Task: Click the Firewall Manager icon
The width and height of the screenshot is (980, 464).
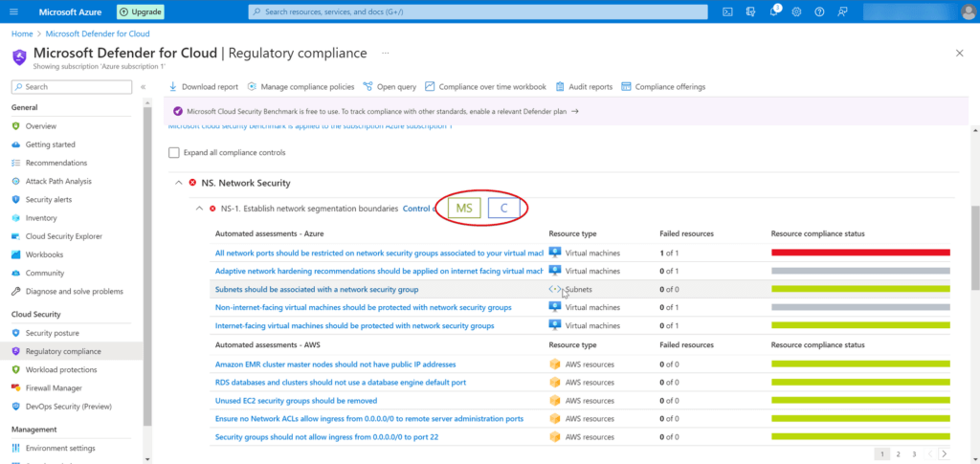Action: coord(15,387)
